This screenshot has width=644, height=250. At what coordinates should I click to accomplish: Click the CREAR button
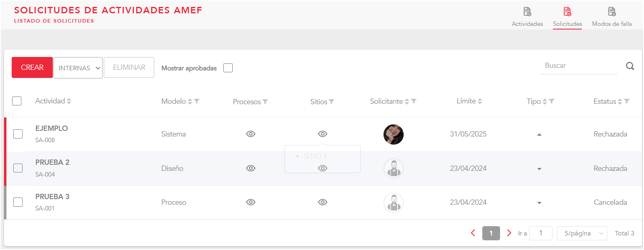32,67
